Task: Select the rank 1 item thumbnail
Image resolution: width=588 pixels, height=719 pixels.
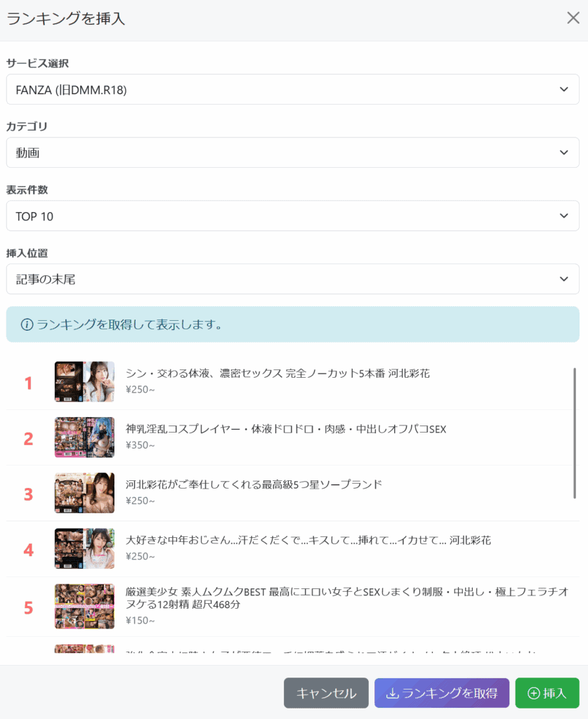Action: click(x=84, y=381)
